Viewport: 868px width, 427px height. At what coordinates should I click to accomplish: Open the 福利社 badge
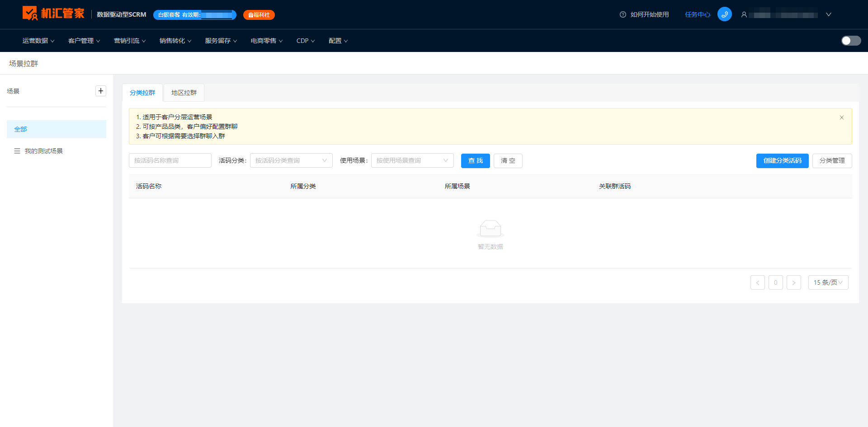(x=259, y=15)
